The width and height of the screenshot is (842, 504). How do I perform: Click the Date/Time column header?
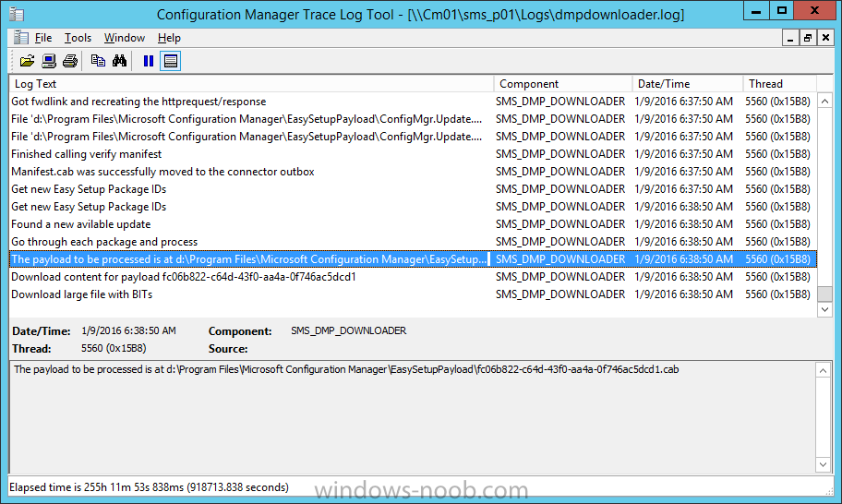coord(687,84)
